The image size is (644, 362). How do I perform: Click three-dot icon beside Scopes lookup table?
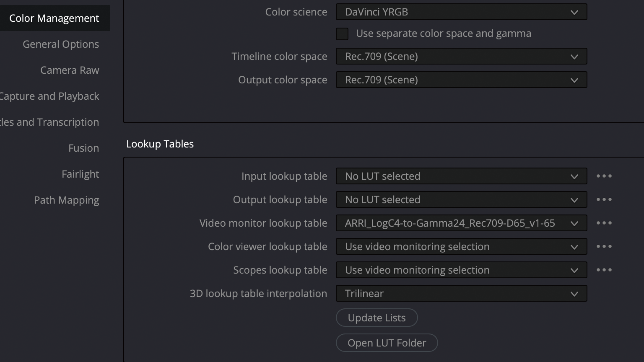604,270
